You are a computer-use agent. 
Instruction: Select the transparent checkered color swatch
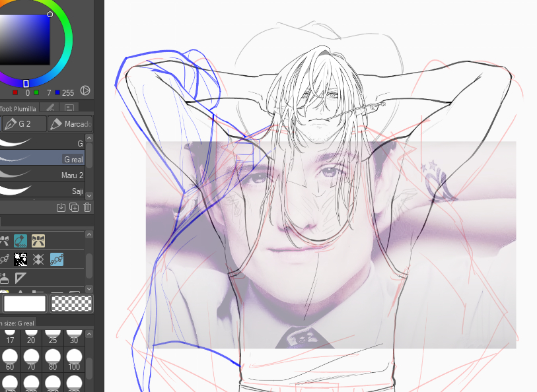point(71,304)
